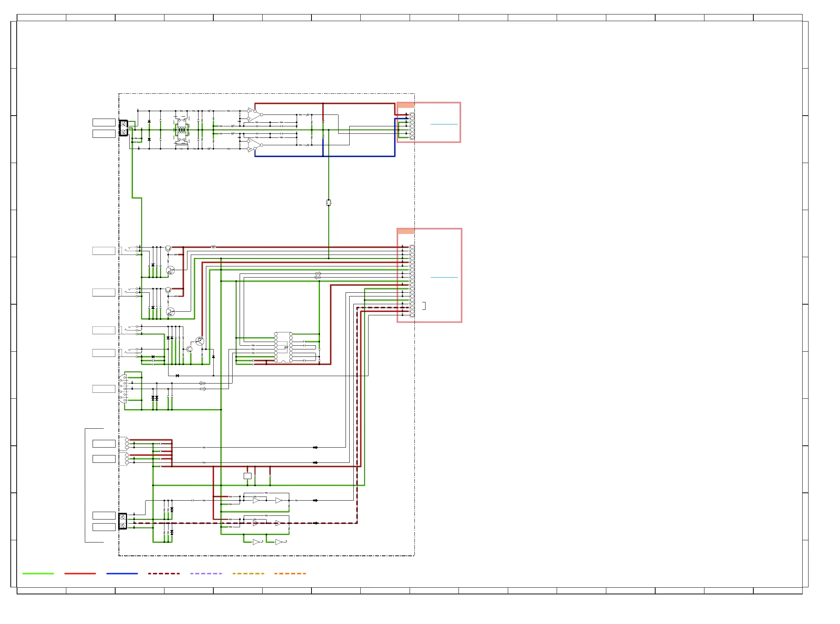Click the small bracket inside lower pink box
The image size is (840, 624).
click(424, 306)
